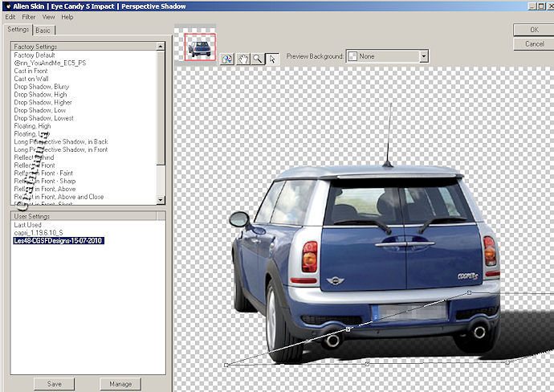Screen dimensions: 554x392
Task: Select the Cast on Wall preset
Action: 31,79
